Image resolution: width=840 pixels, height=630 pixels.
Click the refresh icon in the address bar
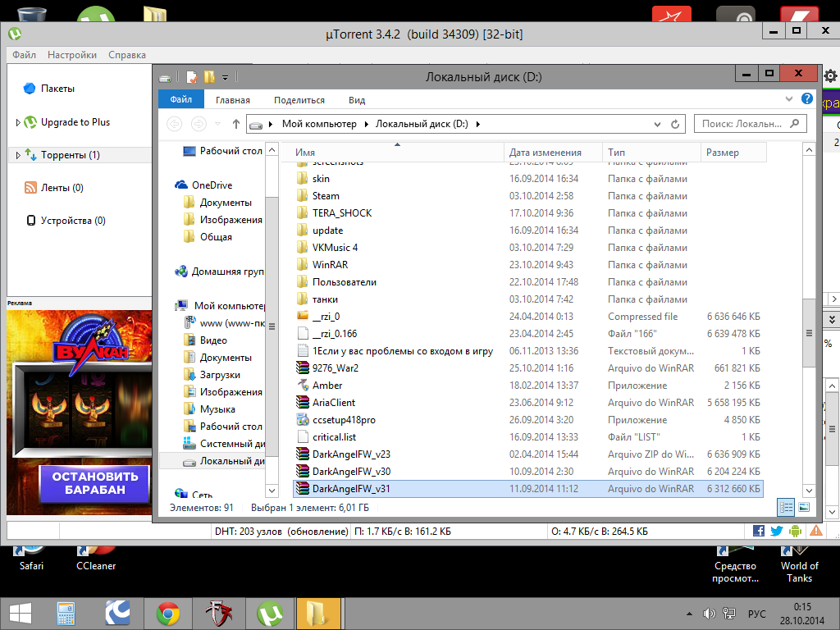click(675, 125)
